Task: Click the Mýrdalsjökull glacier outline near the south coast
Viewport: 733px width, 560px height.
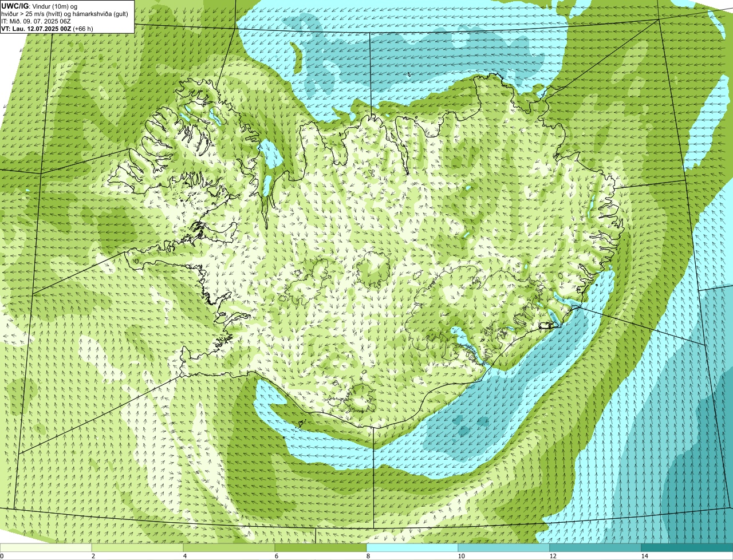Action: click(x=361, y=397)
